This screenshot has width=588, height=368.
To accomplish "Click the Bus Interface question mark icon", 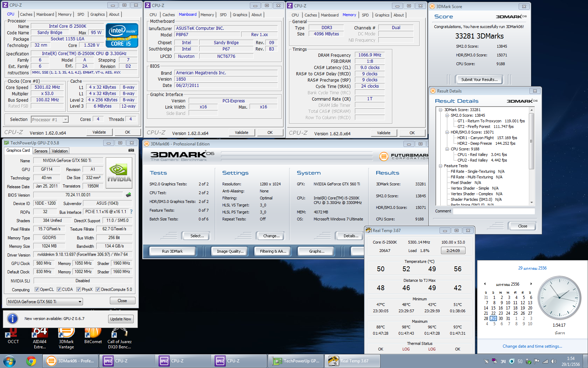I will coord(131,212).
